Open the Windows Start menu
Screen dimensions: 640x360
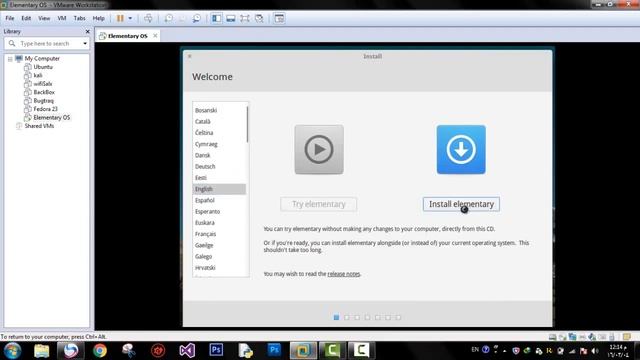[x=12, y=350]
